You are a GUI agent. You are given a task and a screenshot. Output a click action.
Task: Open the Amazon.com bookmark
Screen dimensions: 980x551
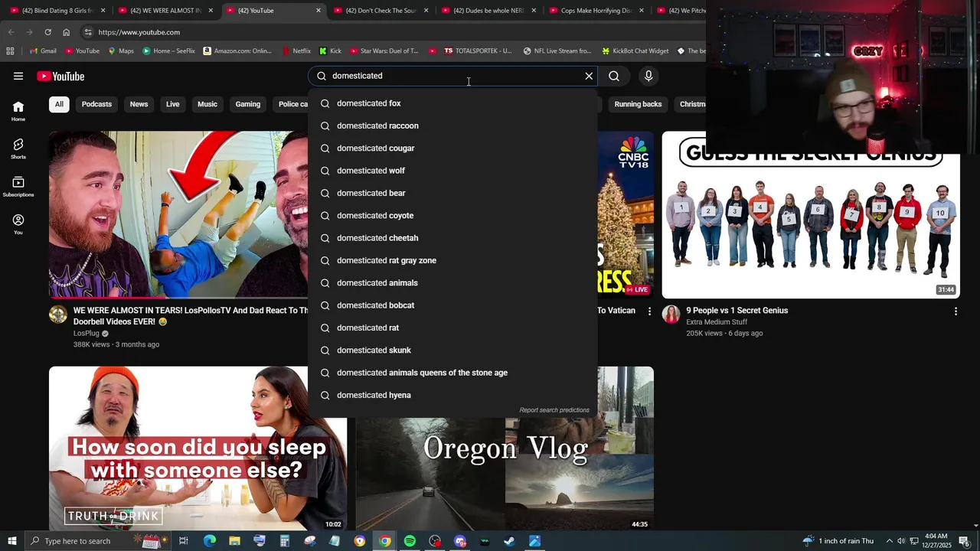[x=237, y=51]
